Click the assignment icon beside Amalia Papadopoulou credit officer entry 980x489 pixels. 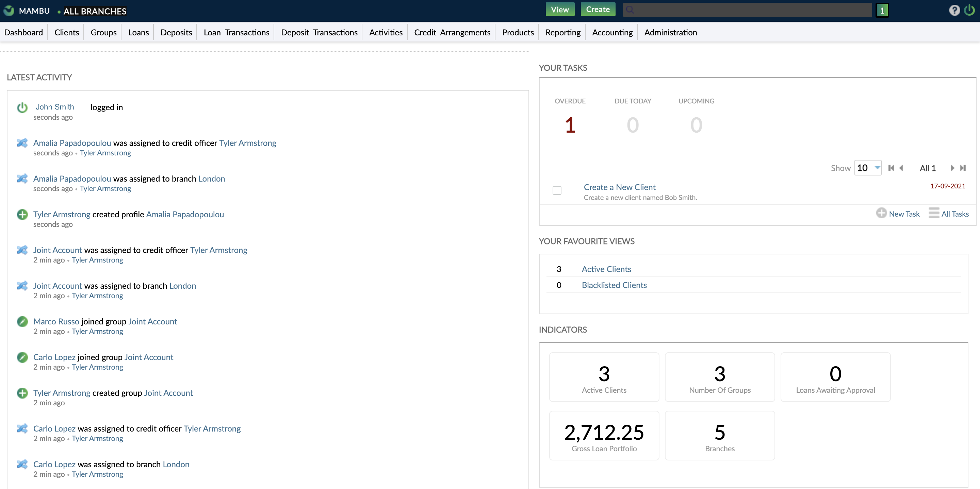click(x=22, y=143)
